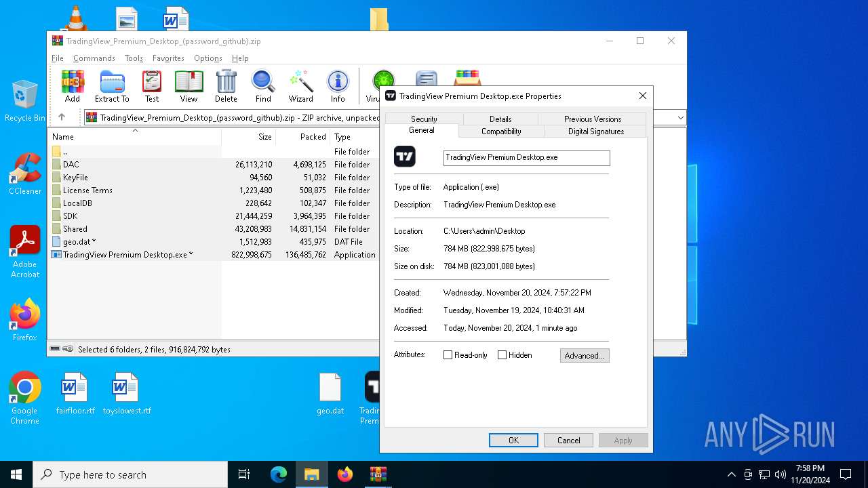Viewport: 868px width, 488px height.
Task: Click the View toolbar icon
Action: (189, 86)
